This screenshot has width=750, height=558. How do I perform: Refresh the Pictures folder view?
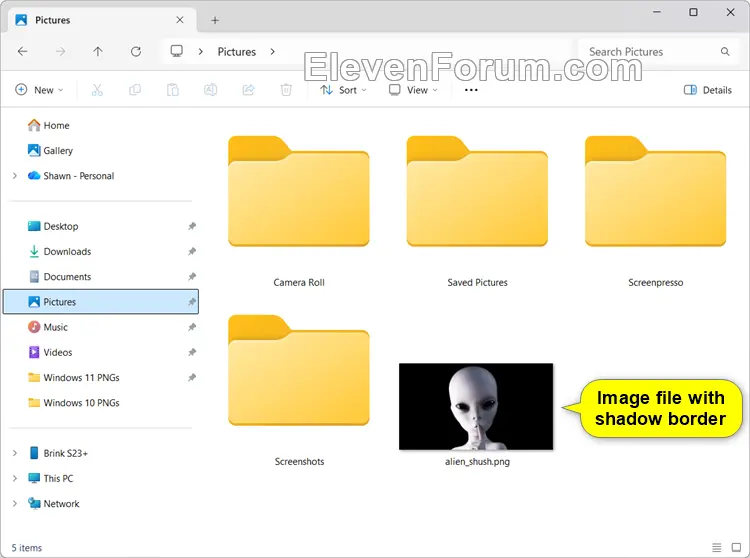click(136, 52)
